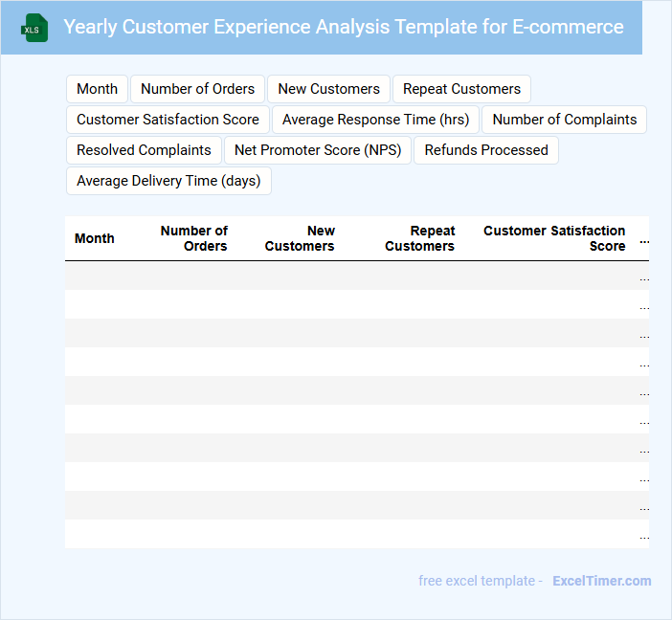Click the Number of Orders tag
This screenshot has width=672, height=620.
pos(197,89)
